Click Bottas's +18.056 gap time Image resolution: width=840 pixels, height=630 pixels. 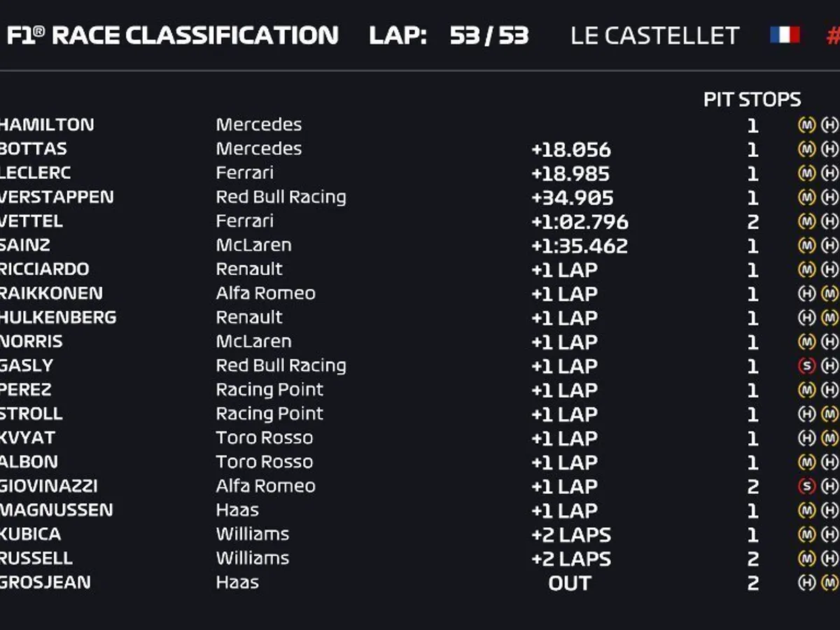click(x=570, y=150)
